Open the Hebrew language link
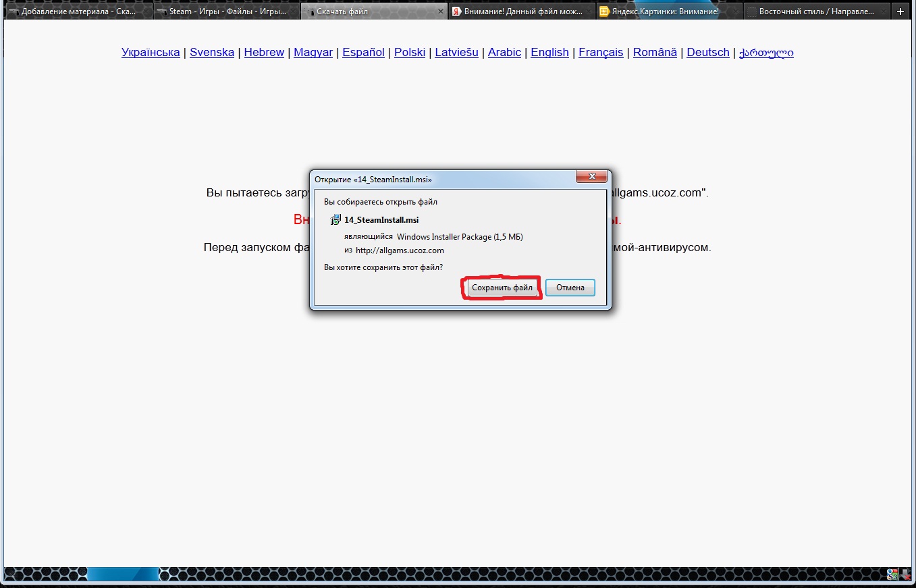The width and height of the screenshot is (916, 588). point(264,52)
